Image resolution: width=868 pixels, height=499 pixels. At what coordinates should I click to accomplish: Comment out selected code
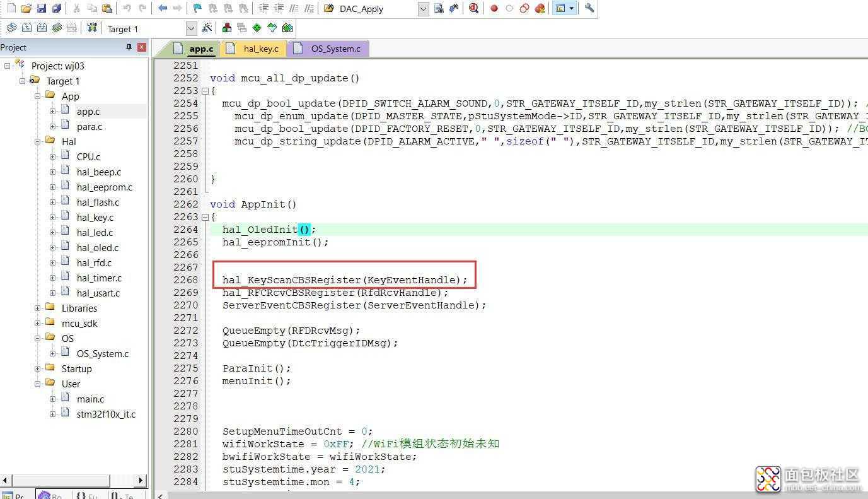tap(294, 9)
